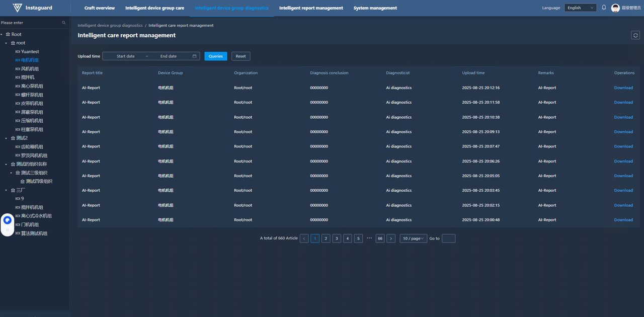Collapse the 测试2 tree node
The image size is (644, 317).
tap(6, 138)
